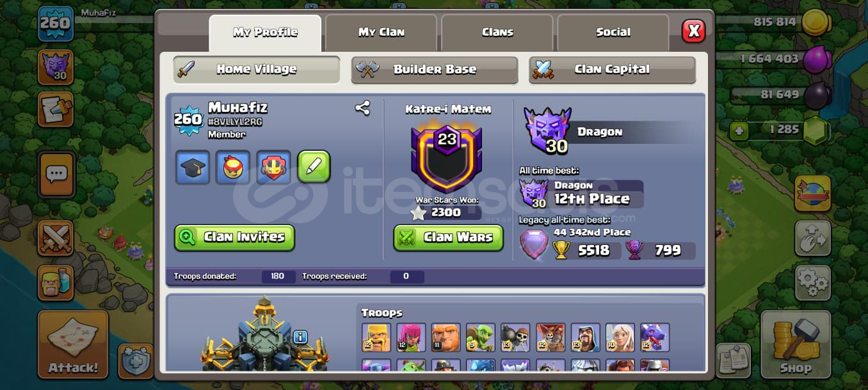Tap the share icon next to Muhafiz
The image size is (868, 390).
362,108
